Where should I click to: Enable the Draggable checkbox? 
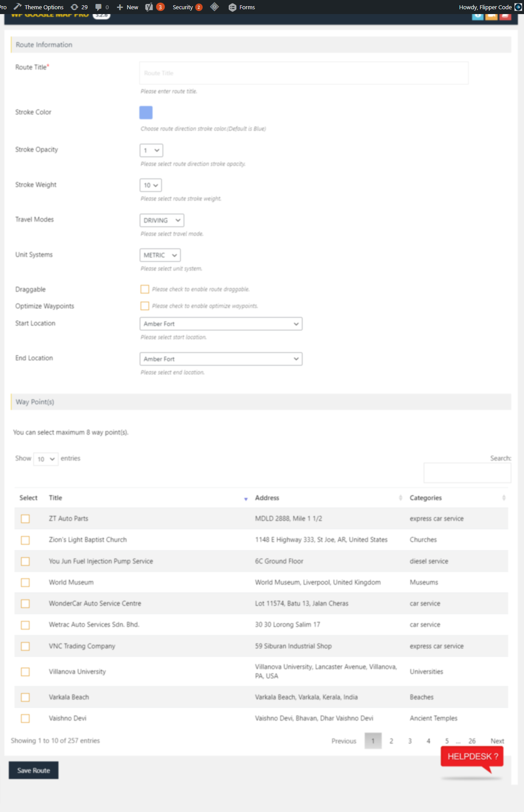[145, 289]
